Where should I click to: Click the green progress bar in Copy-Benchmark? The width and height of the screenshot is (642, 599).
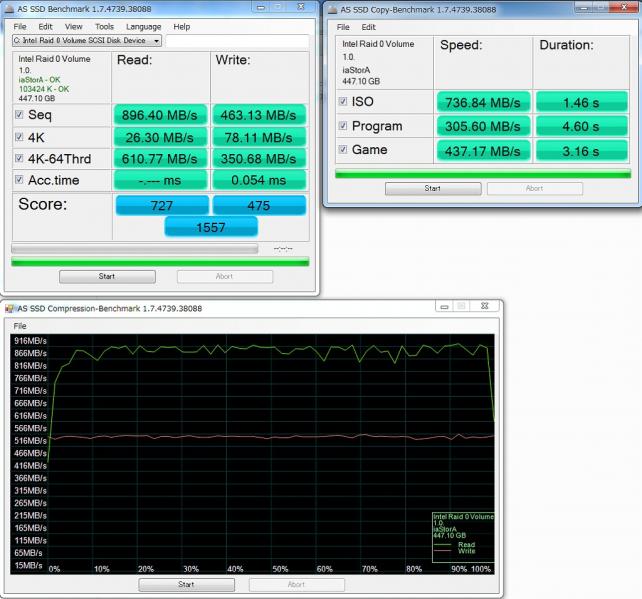tap(481, 174)
